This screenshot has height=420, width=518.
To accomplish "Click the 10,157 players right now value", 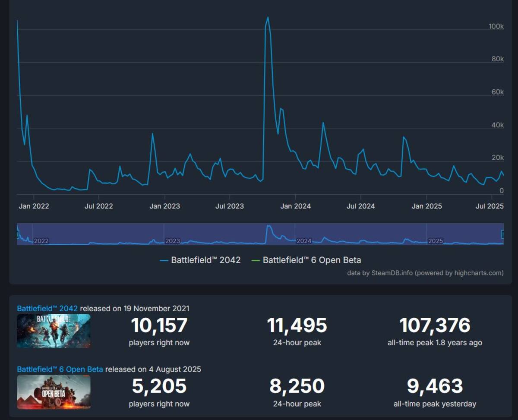I will tap(159, 325).
